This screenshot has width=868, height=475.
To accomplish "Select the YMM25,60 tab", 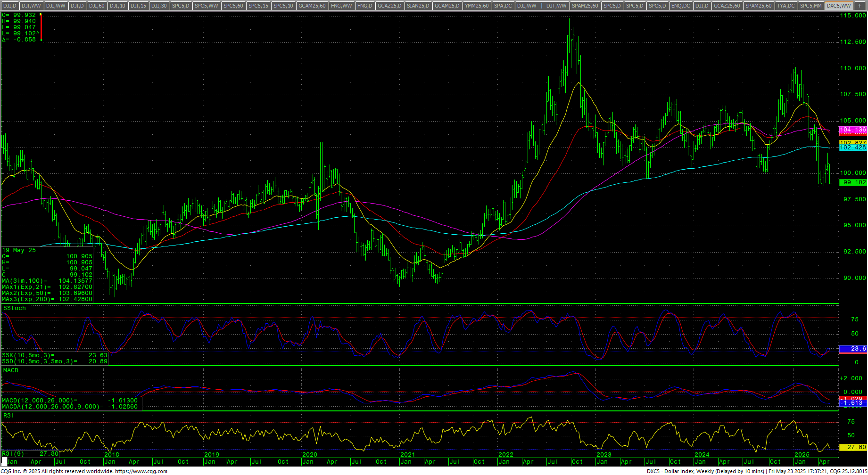I will (477, 6).
